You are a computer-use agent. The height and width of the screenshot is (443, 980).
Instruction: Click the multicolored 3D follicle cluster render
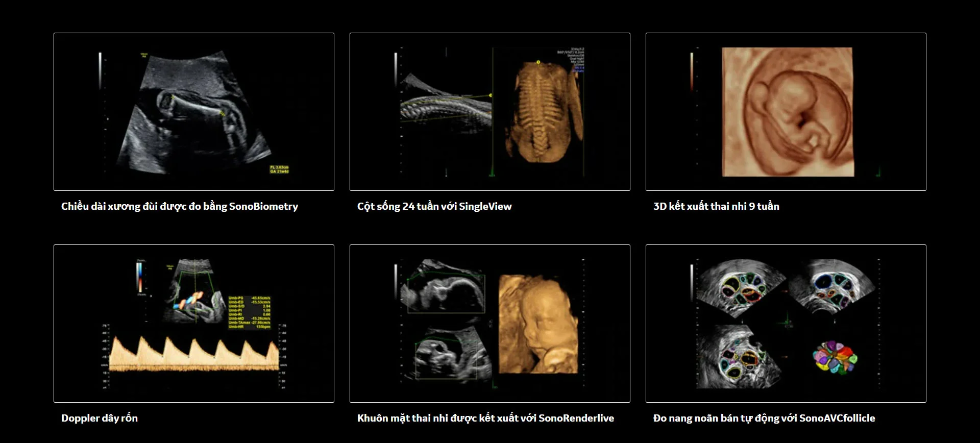[x=835, y=357]
